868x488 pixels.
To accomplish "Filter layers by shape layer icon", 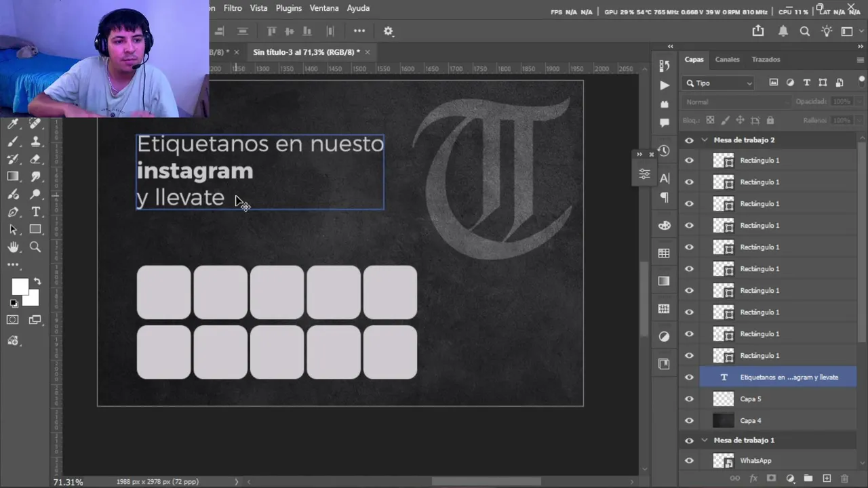I will (x=823, y=83).
